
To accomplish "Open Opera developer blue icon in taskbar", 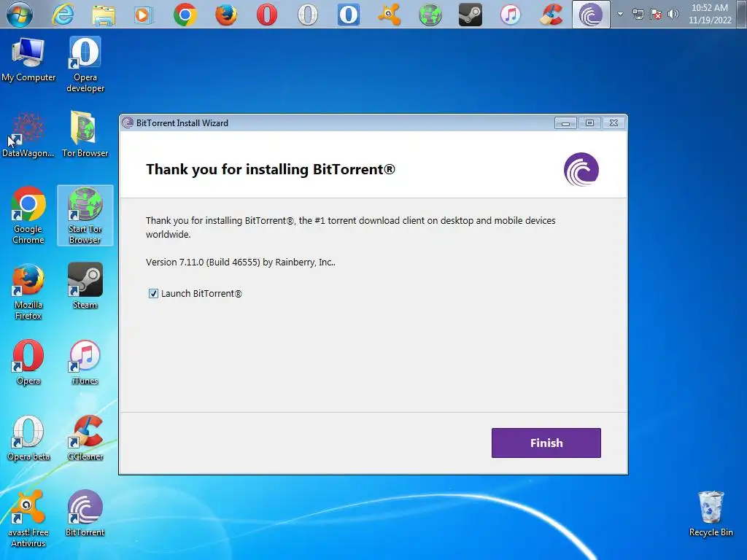I will tap(348, 15).
